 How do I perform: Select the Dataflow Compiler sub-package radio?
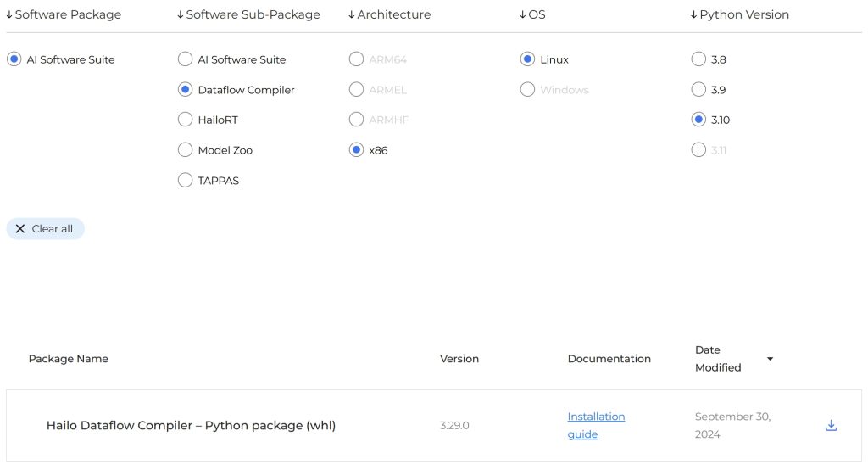185,90
